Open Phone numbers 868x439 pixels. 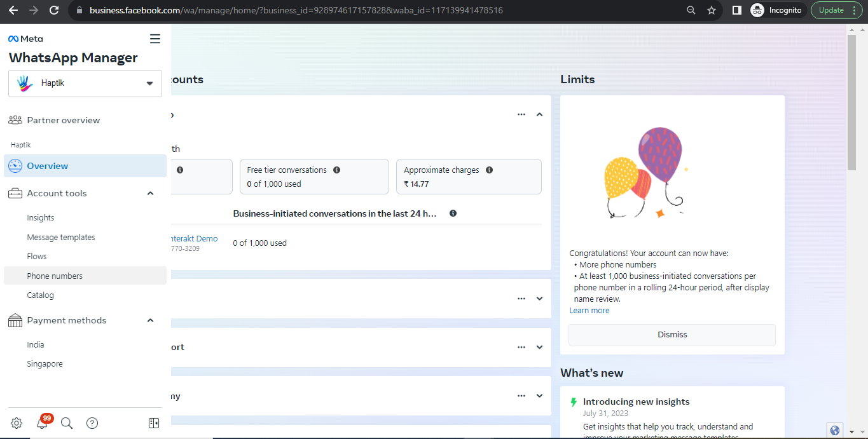click(85, 276)
